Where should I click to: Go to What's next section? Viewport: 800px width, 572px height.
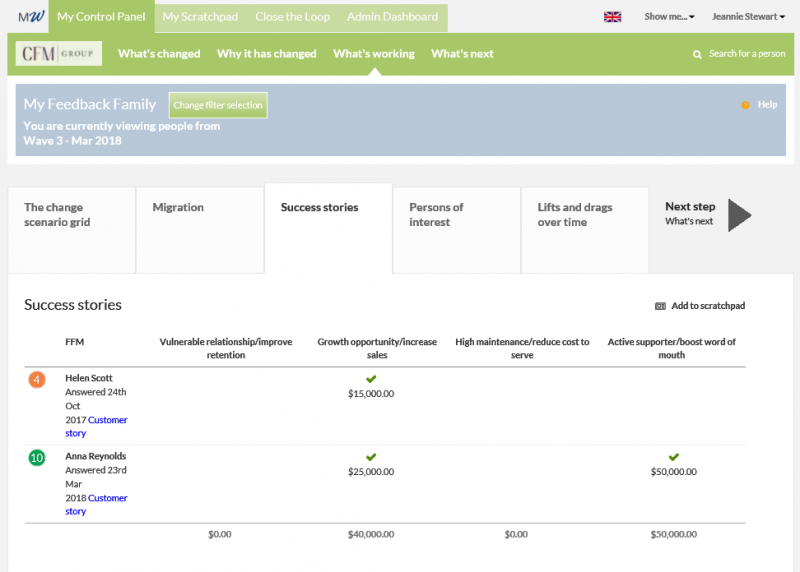[x=462, y=54]
